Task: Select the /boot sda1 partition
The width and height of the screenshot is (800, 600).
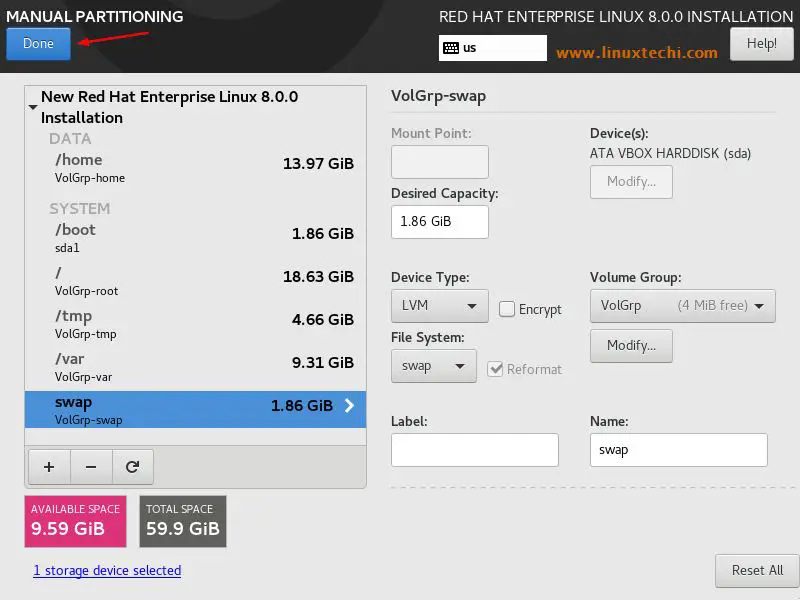Action: pyautogui.click(x=195, y=238)
